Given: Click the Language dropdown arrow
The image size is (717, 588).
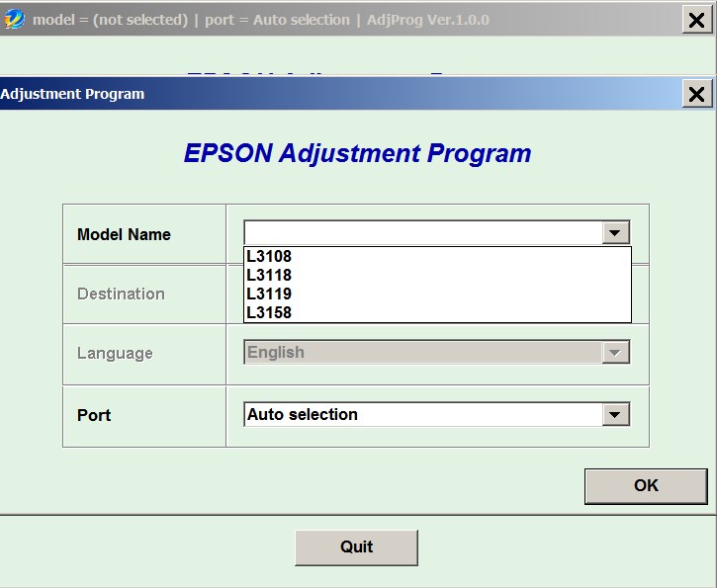Looking at the screenshot, I should tap(615, 352).
